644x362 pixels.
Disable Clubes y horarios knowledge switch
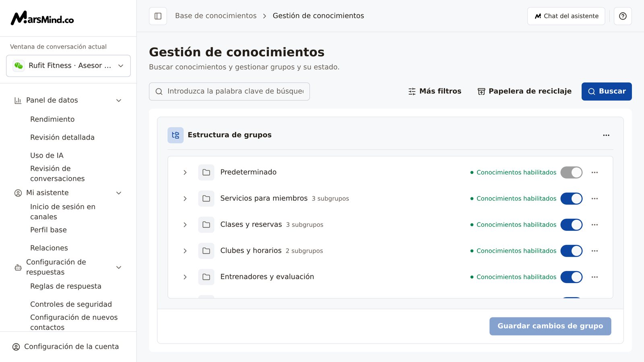click(x=572, y=251)
